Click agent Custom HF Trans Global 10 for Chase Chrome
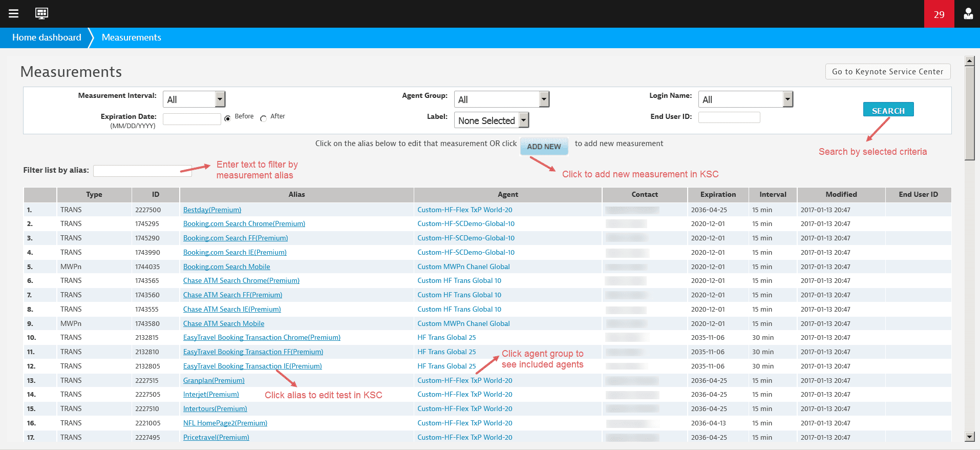980x450 pixels. coord(459,280)
